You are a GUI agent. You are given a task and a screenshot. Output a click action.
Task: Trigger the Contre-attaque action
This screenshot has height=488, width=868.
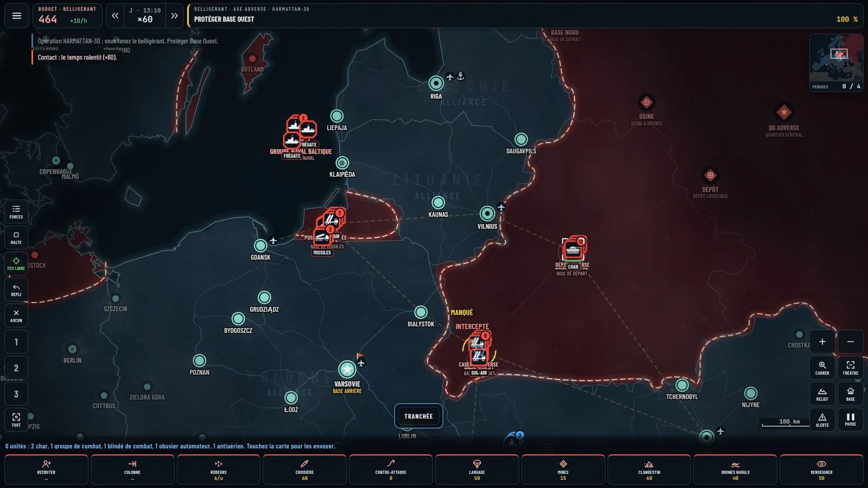click(x=391, y=470)
